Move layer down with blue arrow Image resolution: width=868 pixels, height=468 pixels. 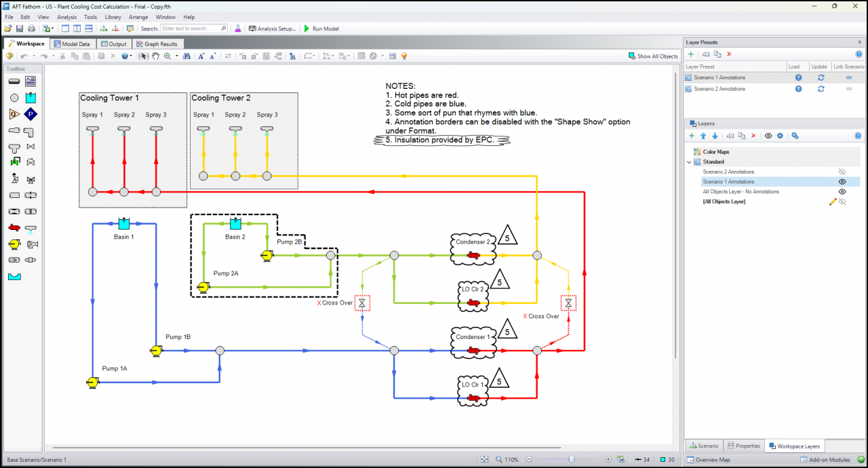point(714,136)
